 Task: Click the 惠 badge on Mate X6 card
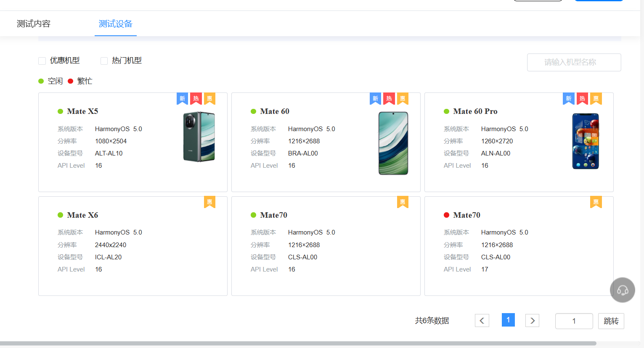pos(209,202)
